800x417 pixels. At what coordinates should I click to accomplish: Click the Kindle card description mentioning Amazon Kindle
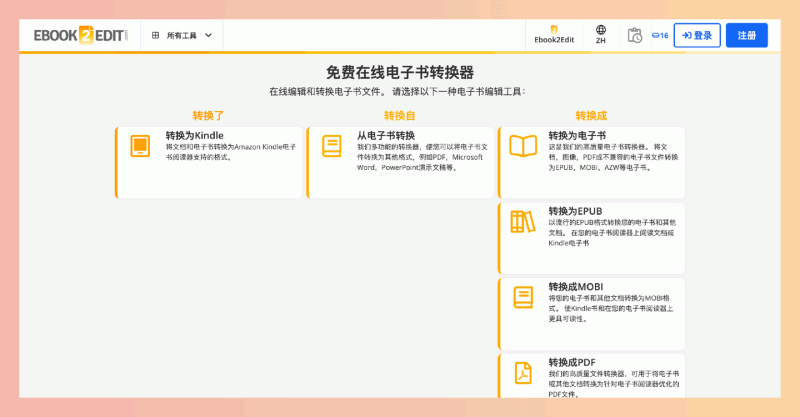[x=231, y=152]
